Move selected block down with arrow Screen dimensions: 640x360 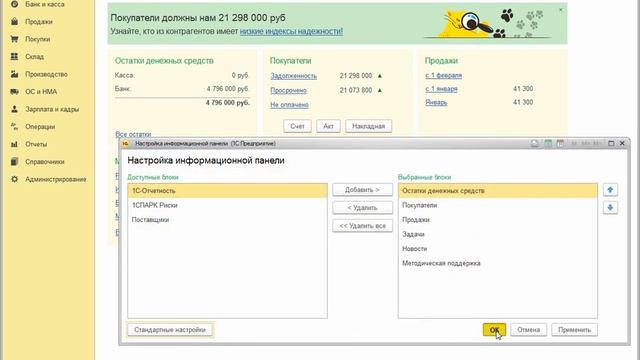[x=610, y=208]
